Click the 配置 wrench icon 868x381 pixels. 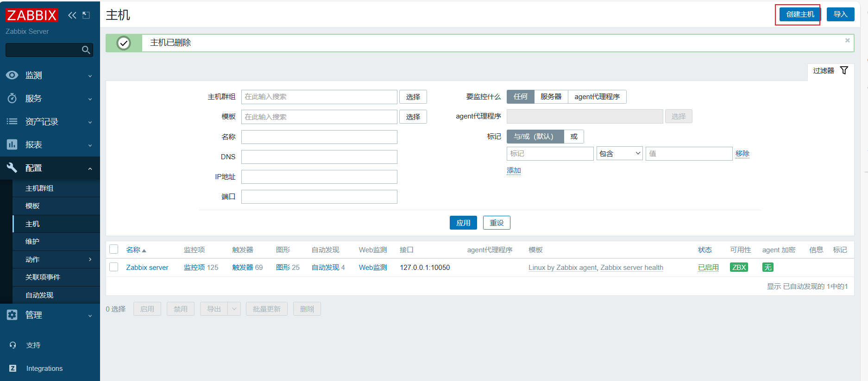(12, 168)
